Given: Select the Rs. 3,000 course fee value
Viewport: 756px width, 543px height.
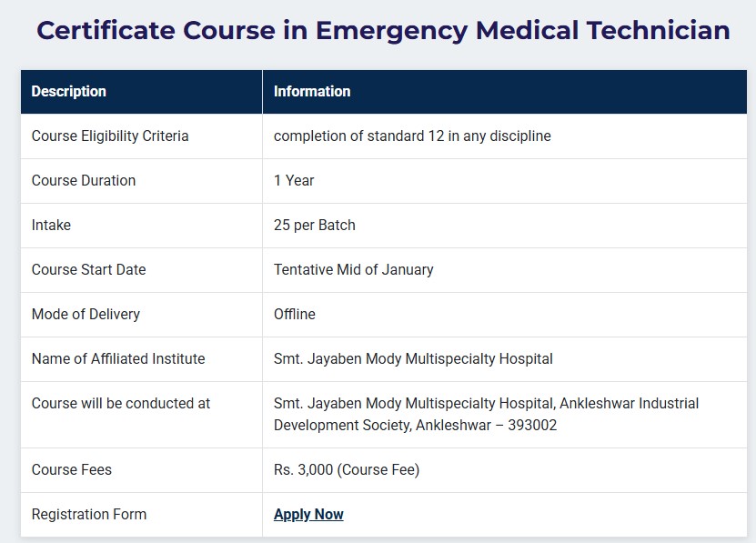Looking at the screenshot, I should (x=347, y=470).
